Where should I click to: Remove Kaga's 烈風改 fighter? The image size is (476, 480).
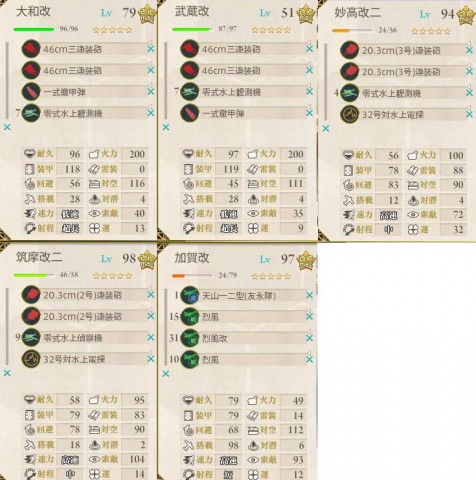[309, 338]
